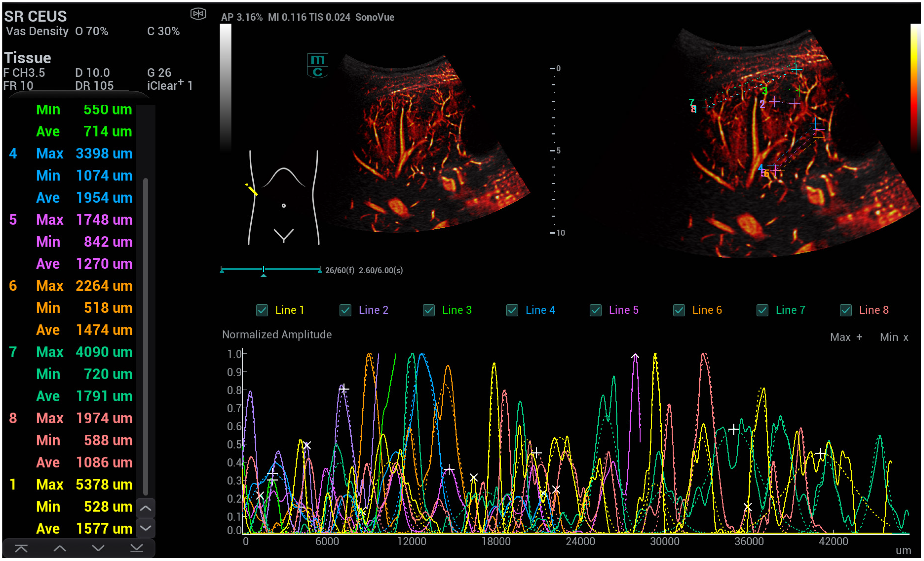924x561 pixels.
Task: Click the image flip icon near header
Action: [x=198, y=14]
